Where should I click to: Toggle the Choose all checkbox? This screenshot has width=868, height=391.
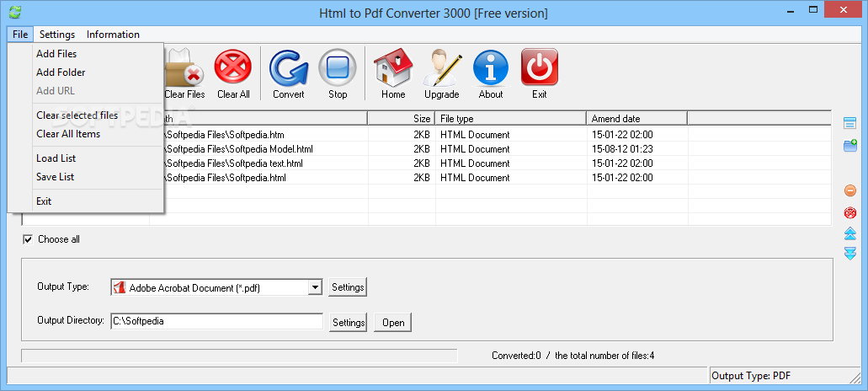coord(28,239)
